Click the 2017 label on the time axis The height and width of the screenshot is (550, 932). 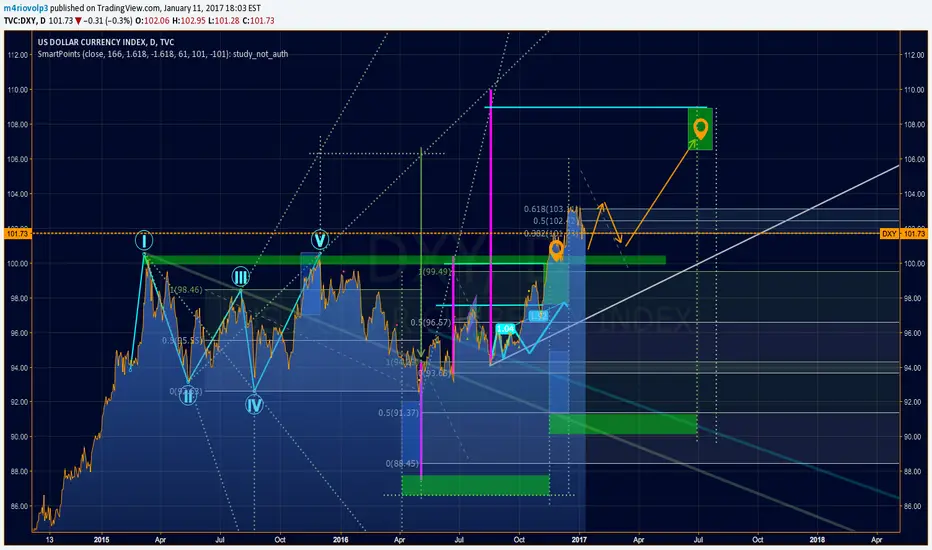tap(579, 540)
